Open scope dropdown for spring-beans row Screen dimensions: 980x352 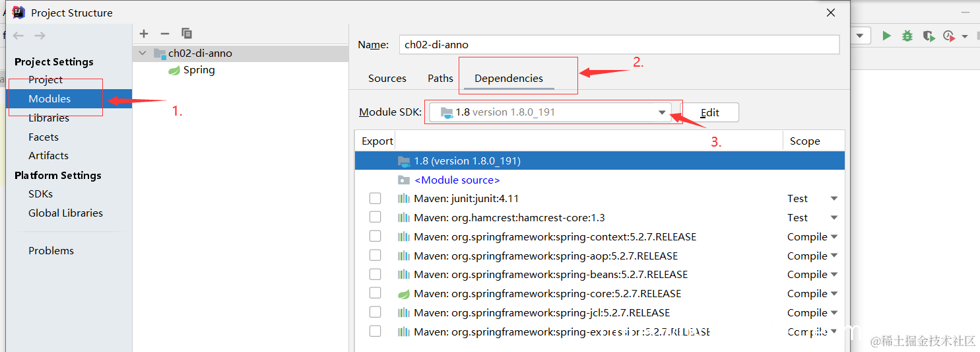tap(834, 275)
